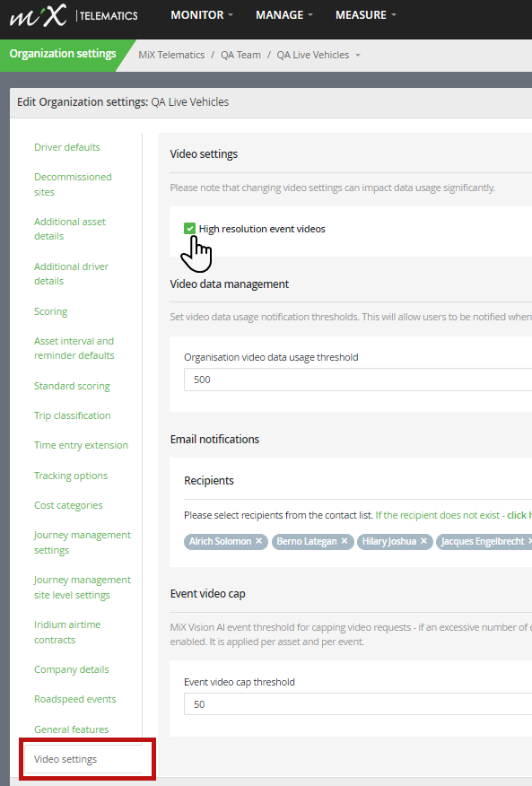The image size is (532, 786).
Task: Click Organisation video data usage threshold field
Action: (358, 380)
